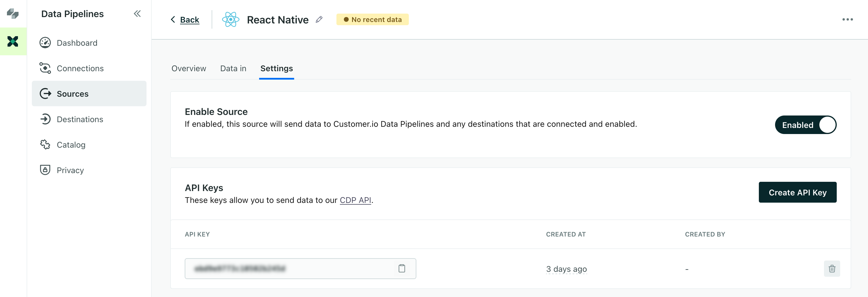Click the CREATED AT column header
The image size is (868, 297).
566,234
